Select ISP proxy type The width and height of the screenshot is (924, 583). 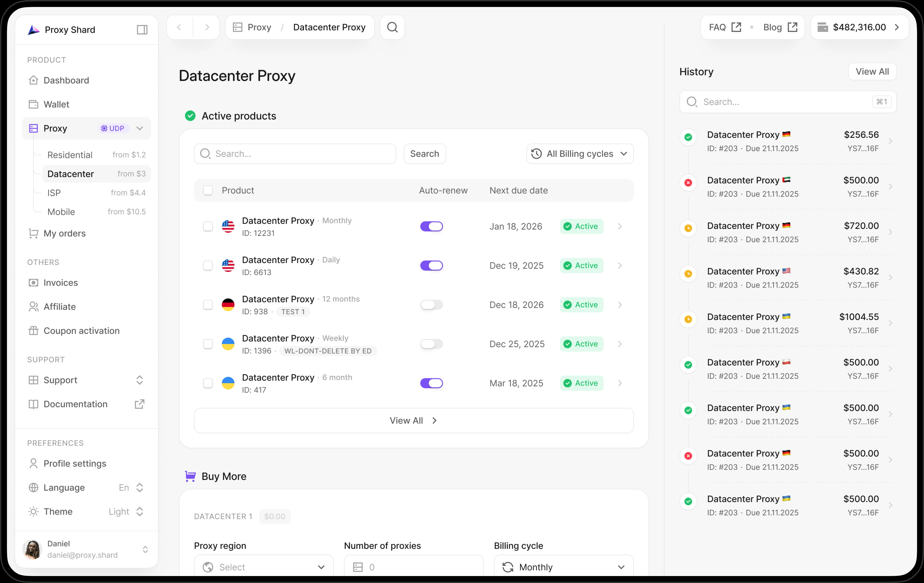click(x=96, y=193)
